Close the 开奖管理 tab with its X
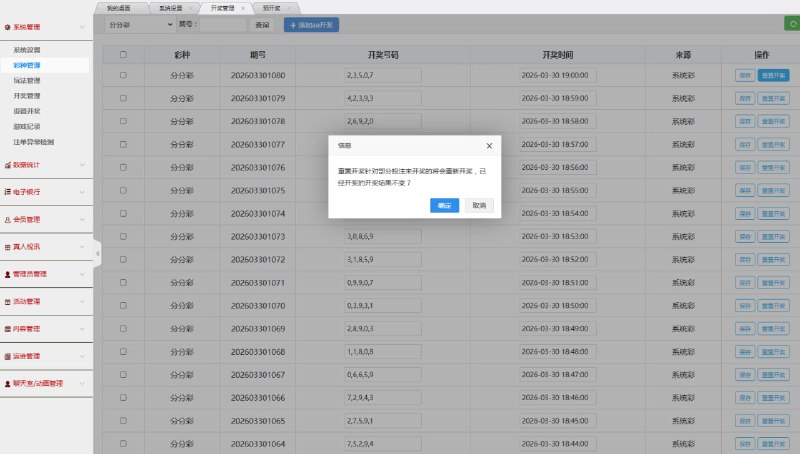This screenshot has height=454, width=800. pos(242,7)
